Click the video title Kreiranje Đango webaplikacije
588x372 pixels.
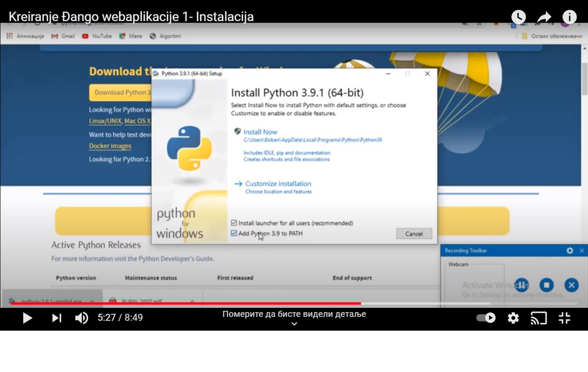131,17
